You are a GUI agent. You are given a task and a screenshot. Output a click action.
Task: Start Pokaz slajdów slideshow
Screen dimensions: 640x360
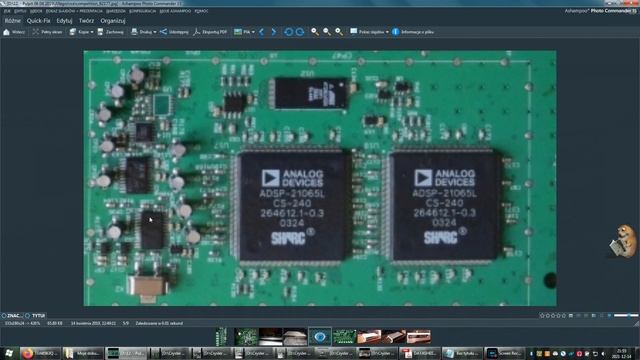pos(367,32)
